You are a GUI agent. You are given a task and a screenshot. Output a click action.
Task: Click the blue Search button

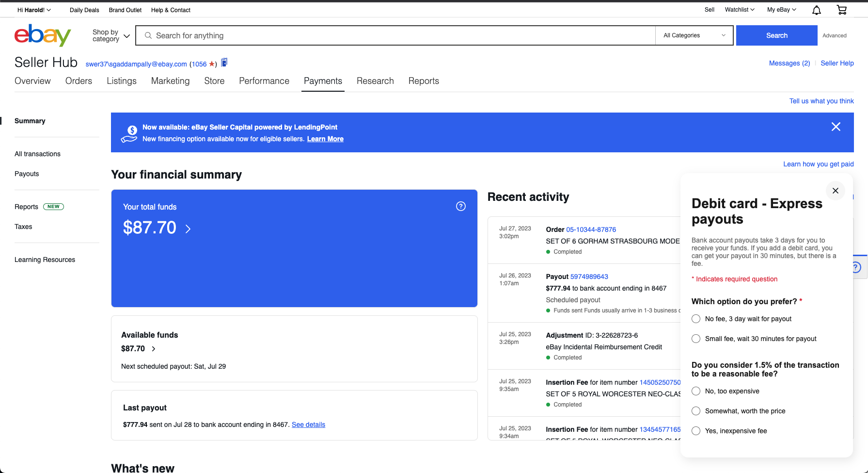point(777,35)
